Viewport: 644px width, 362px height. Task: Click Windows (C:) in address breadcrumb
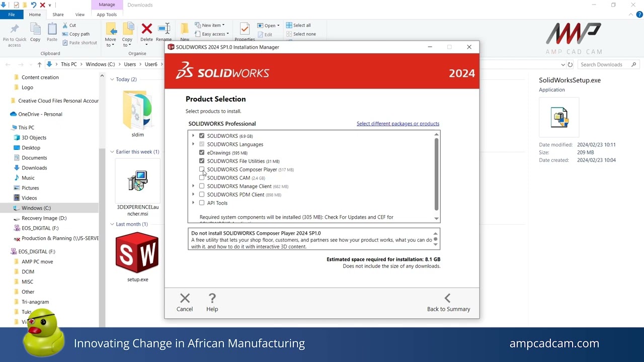point(100,64)
